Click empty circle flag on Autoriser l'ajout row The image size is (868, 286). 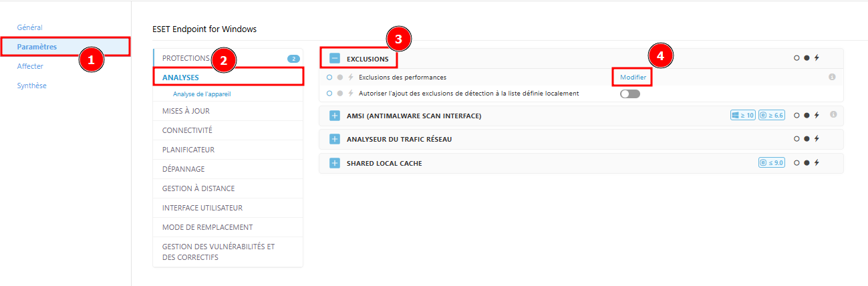329,94
